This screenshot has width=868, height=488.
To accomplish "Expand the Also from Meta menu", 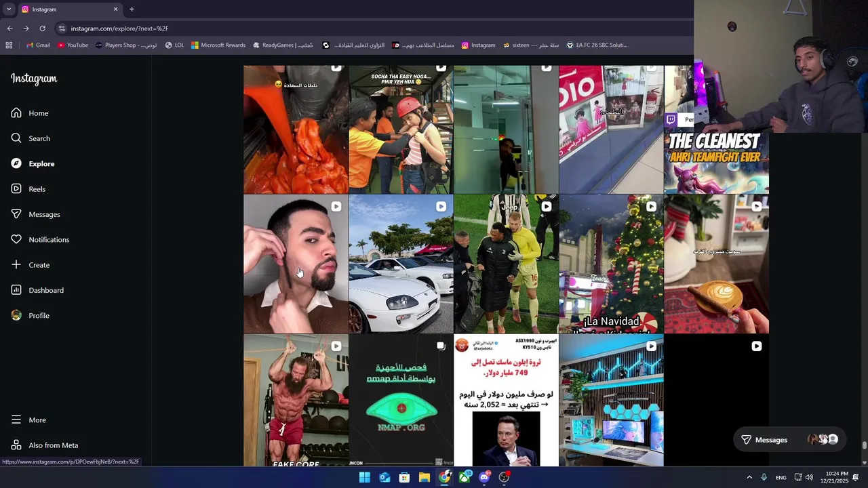I will [x=44, y=445].
